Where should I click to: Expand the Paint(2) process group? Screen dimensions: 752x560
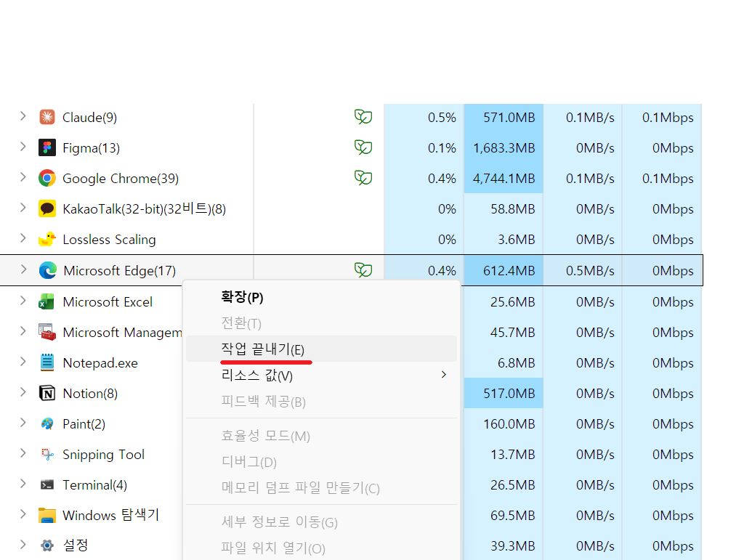click(x=23, y=423)
